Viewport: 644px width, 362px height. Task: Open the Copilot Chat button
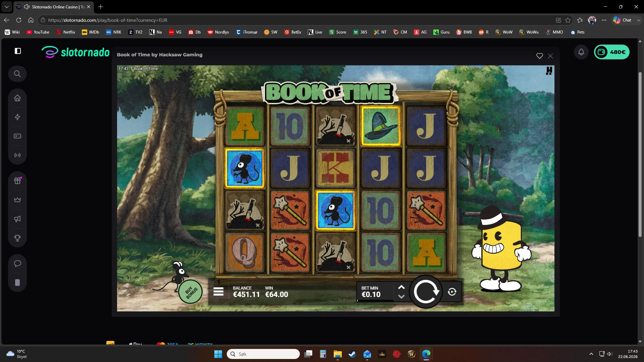(x=622, y=20)
